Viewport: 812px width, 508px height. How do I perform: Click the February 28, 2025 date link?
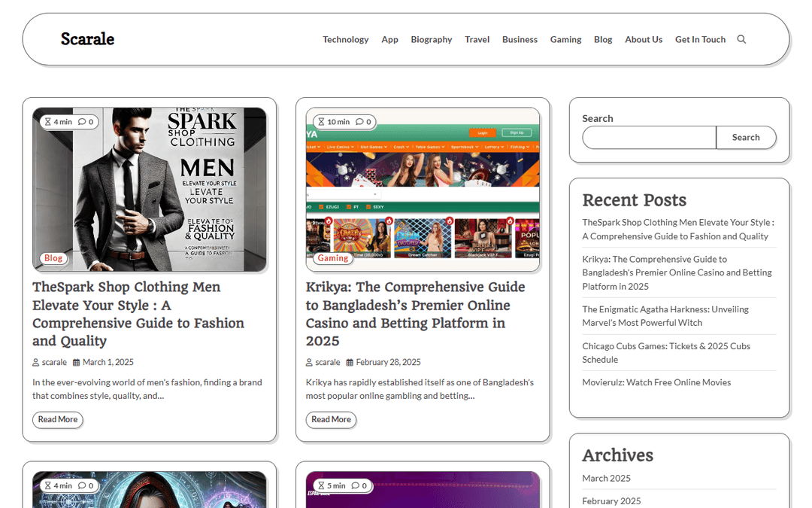(x=389, y=362)
